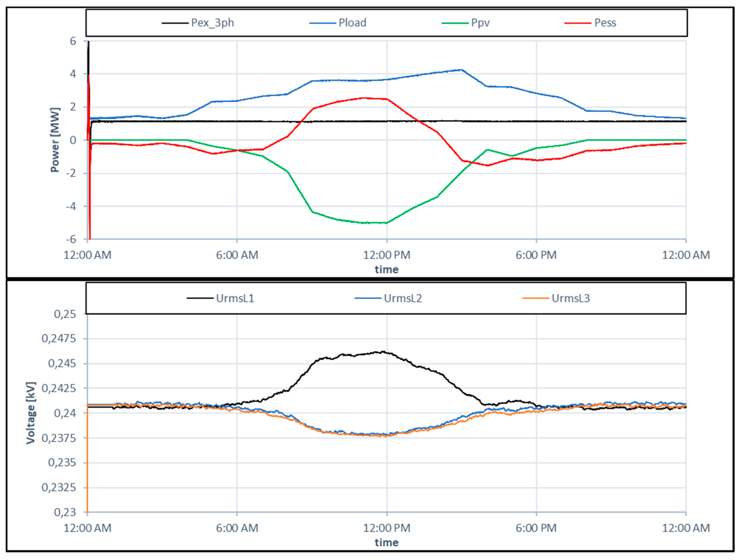This screenshot has height=560, width=743.
Task: Click the 0,2475 voltage axis label
Action: (x=59, y=338)
